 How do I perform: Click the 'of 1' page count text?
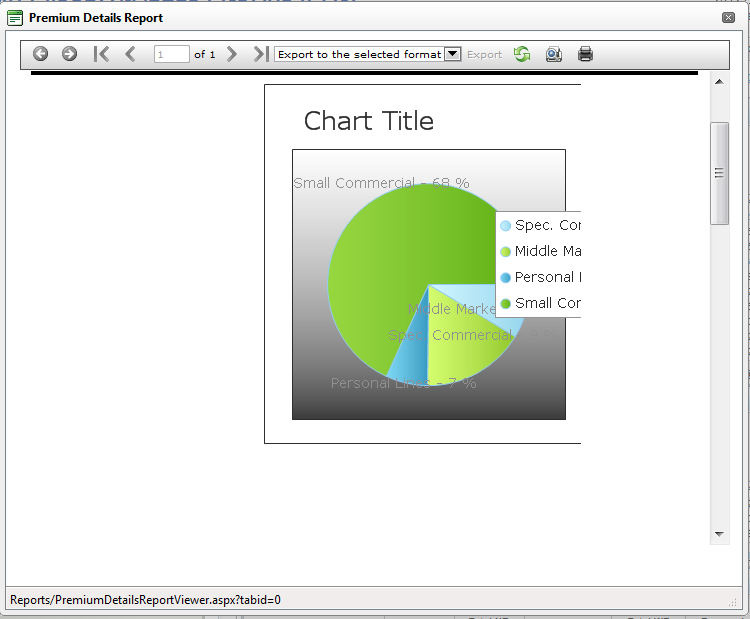[205, 55]
